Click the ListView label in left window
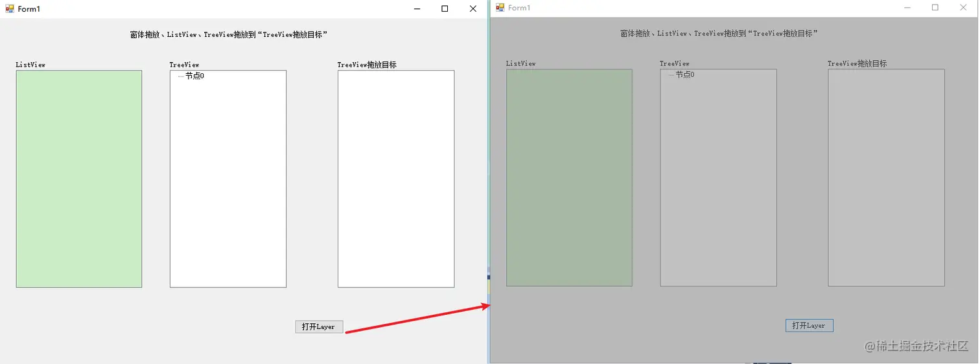The image size is (980, 364). coord(30,65)
